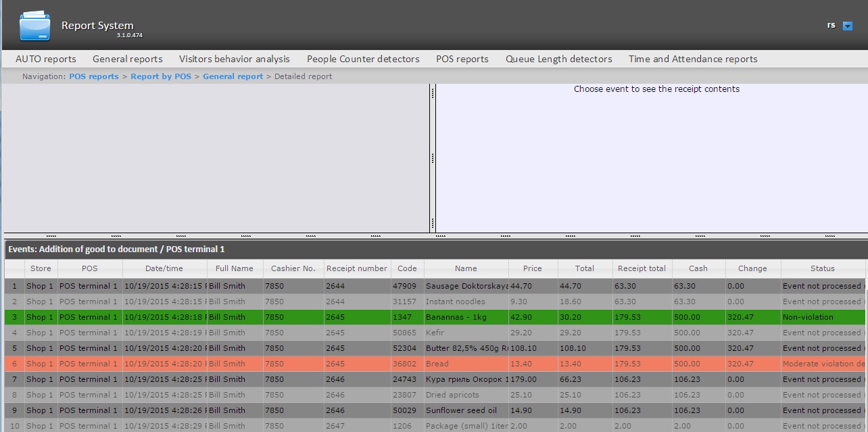Sort table by Receipt number column header
Screen dimensions: 868x432
tap(356, 268)
